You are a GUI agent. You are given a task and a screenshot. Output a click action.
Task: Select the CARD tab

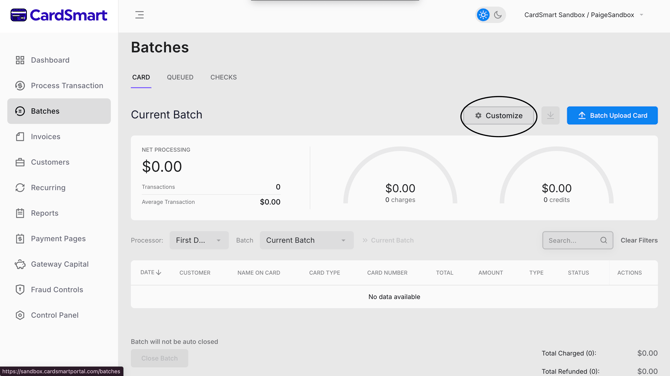tap(141, 77)
